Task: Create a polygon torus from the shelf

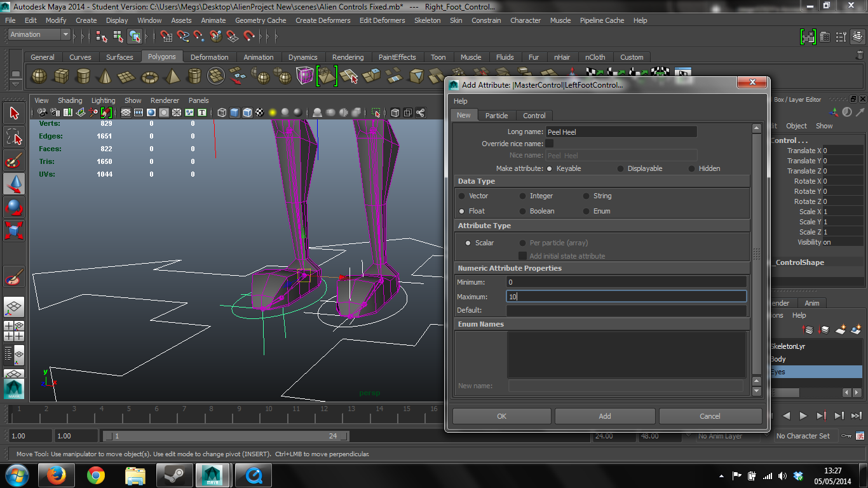Action: point(149,76)
